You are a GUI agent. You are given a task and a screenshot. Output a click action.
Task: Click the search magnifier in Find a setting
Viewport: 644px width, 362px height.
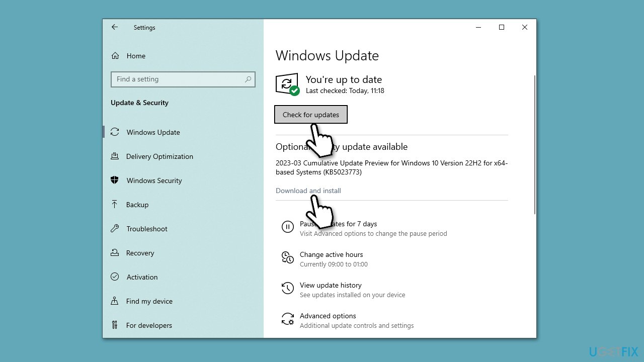tap(248, 79)
